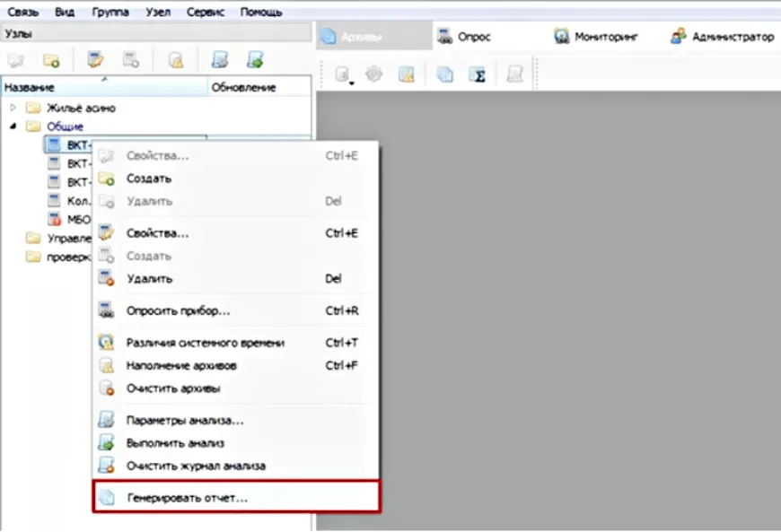Click the МБО device icon with red badge

pyautogui.click(x=54, y=219)
